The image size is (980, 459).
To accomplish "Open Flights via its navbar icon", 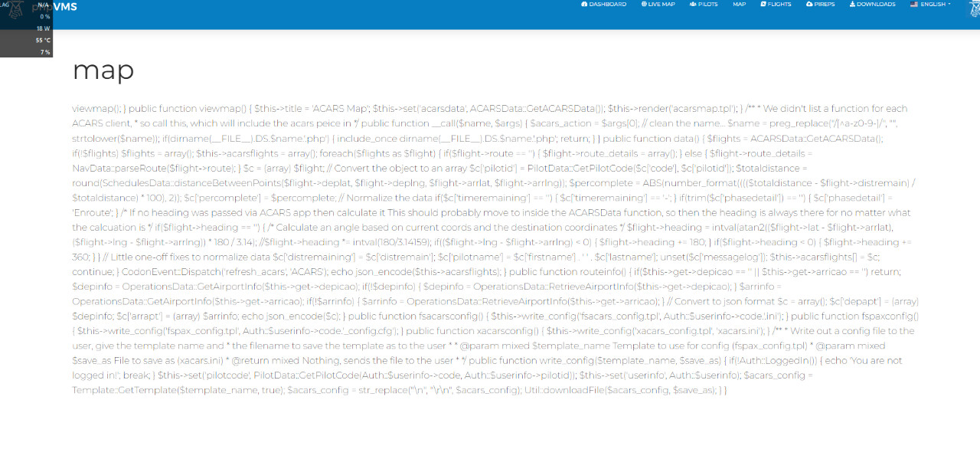I will tap(763, 5).
